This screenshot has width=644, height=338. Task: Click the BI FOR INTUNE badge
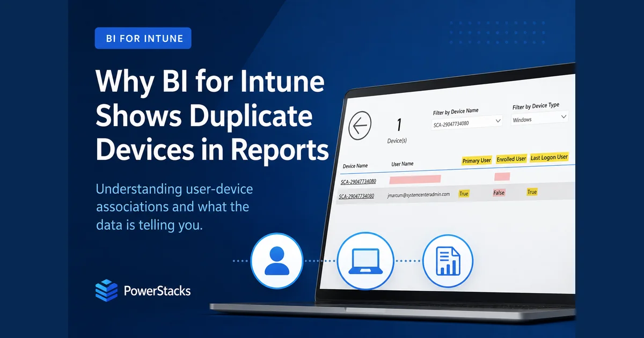pos(143,38)
